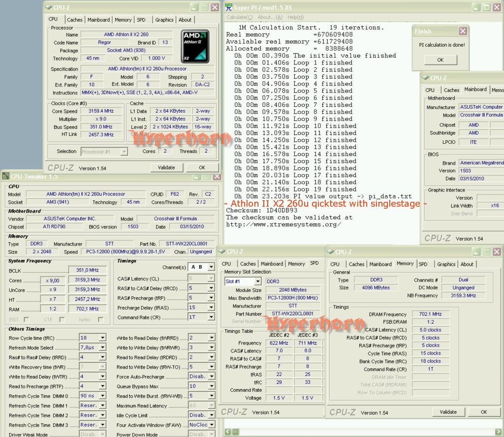Screen dimensions: 504x437
Task: Click scroll left arrow in Super PI
Action: [227, 432]
